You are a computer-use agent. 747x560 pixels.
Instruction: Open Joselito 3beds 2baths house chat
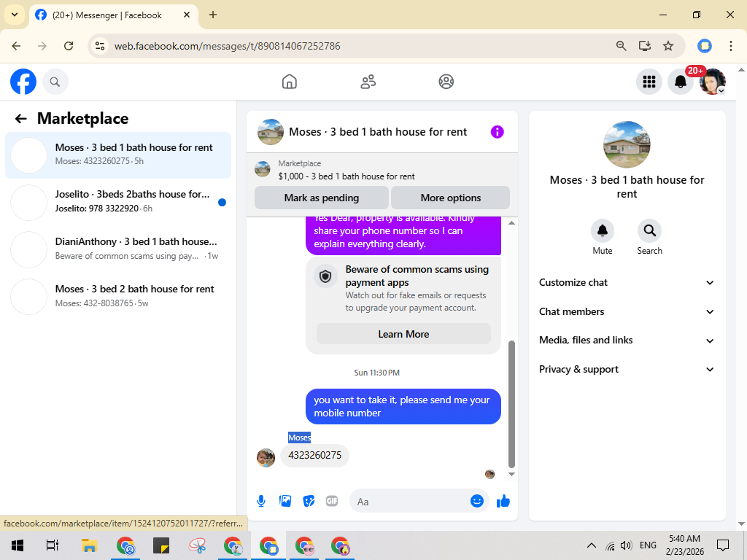118,202
